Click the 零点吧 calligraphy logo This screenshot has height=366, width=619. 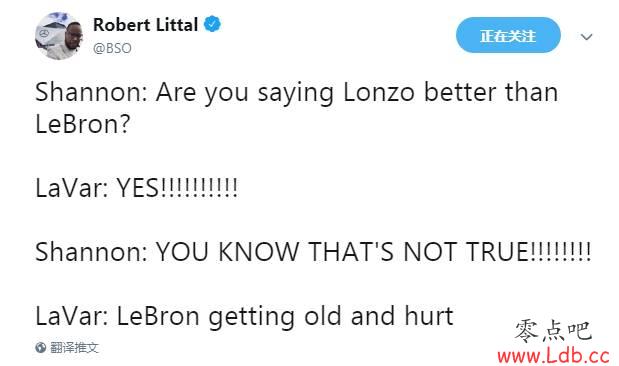pyautogui.click(x=553, y=331)
